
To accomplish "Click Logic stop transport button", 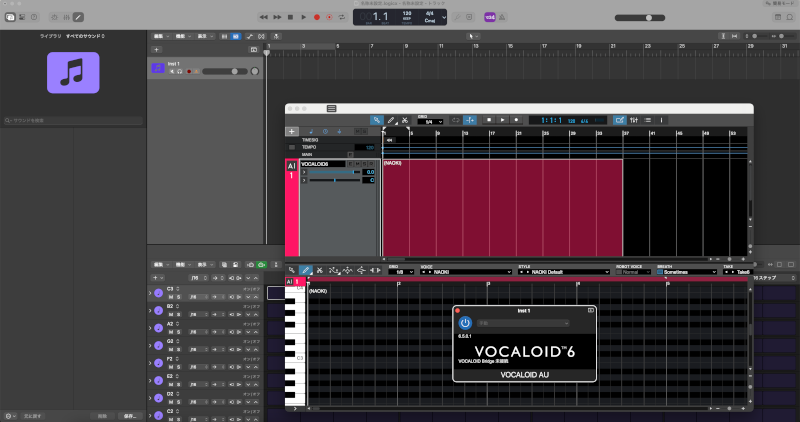I will tap(290, 17).
